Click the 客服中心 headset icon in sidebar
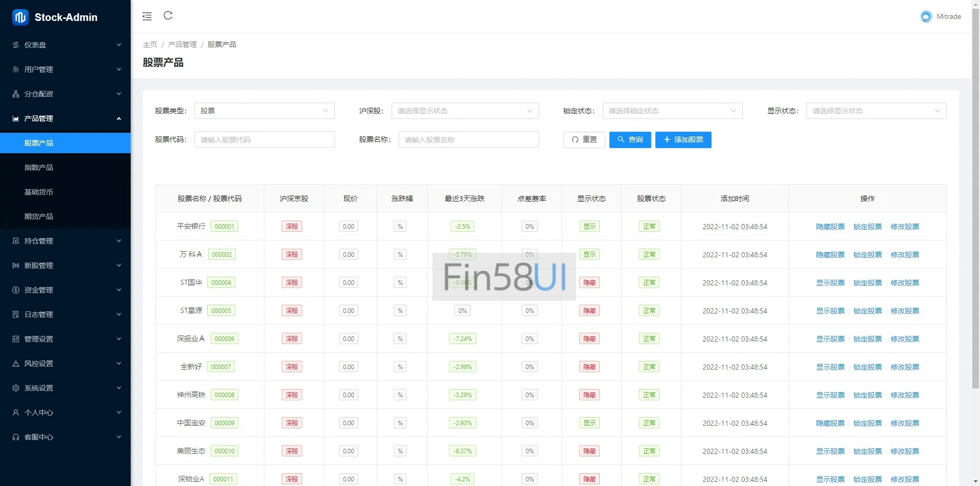This screenshot has width=980, height=486. (x=16, y=437)
